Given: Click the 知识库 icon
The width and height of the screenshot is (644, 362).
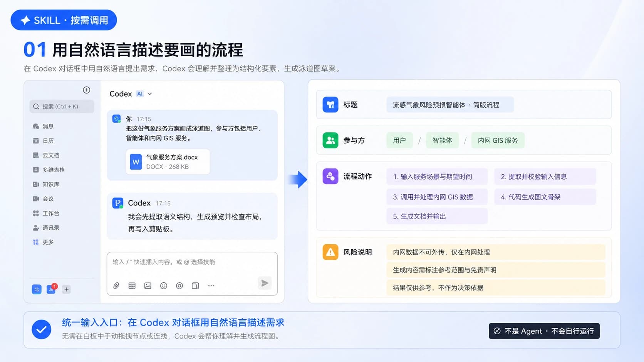Looking at the screenshot, I should pyautogui.click(x=36, y=184).
